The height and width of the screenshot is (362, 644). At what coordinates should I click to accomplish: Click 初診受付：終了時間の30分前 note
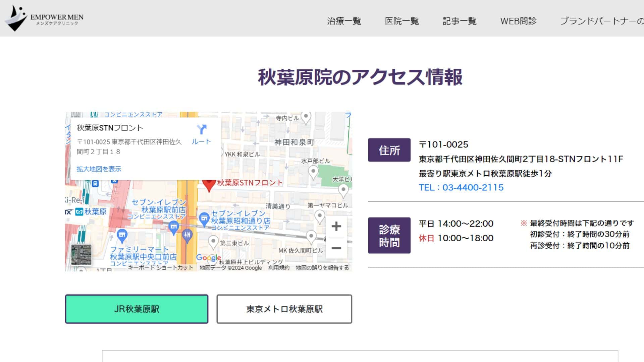tap(580, 234)
